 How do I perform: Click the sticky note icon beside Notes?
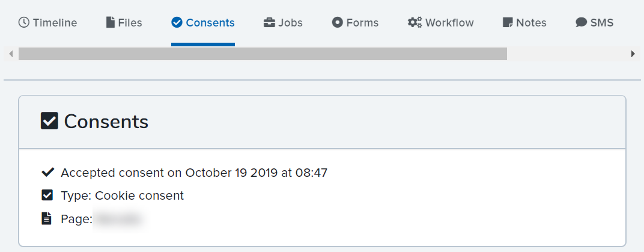[x=508, y=23]
